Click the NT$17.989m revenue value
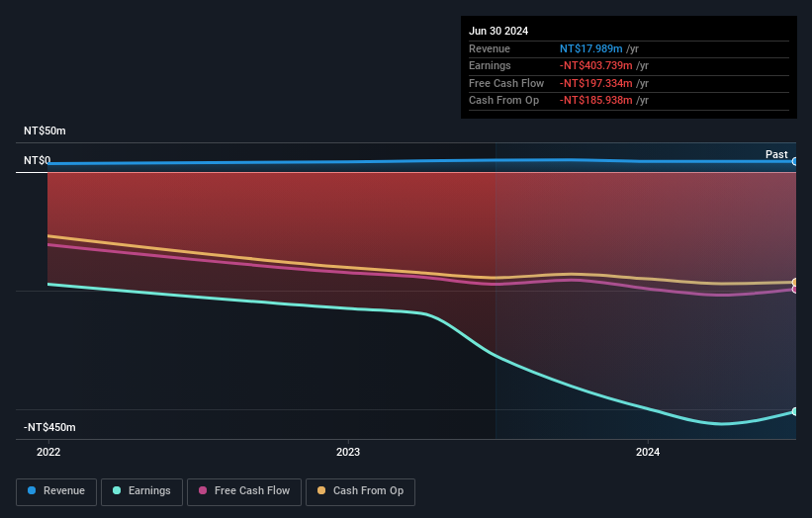 tap(590, 48)
